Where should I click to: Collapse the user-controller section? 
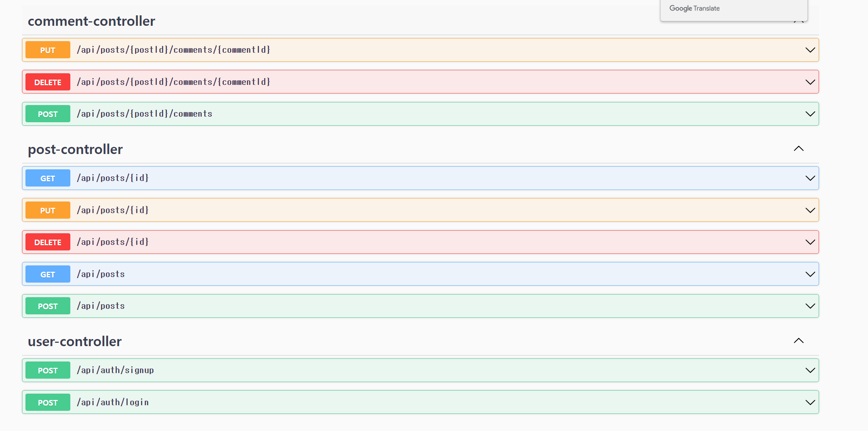799,341
